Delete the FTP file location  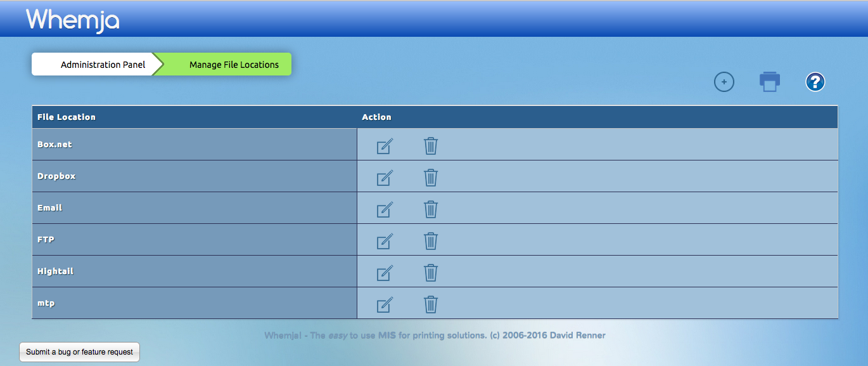point(431,241)
